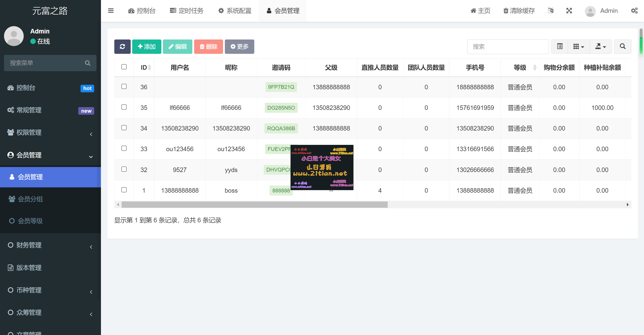Check the checkbox for row ID 35
Image resolution: width=644 pixels, height=335 pixels.
click(124, 107)
